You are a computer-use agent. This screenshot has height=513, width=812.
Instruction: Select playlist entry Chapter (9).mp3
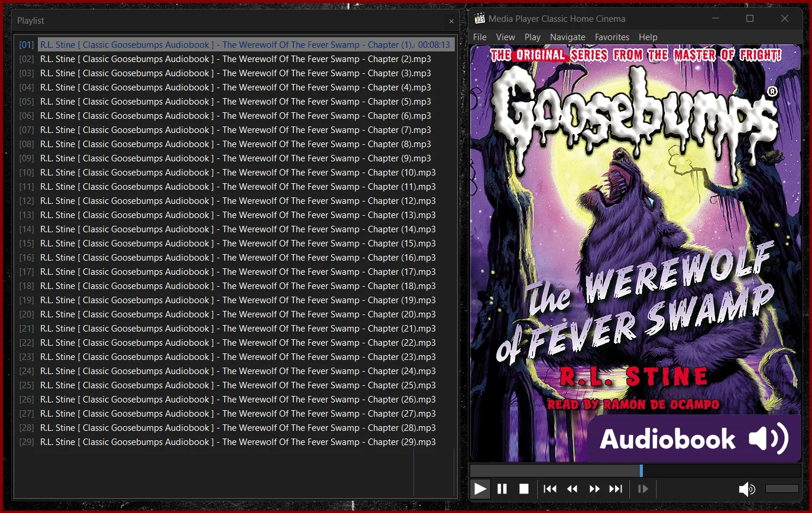tap(235, 158)
